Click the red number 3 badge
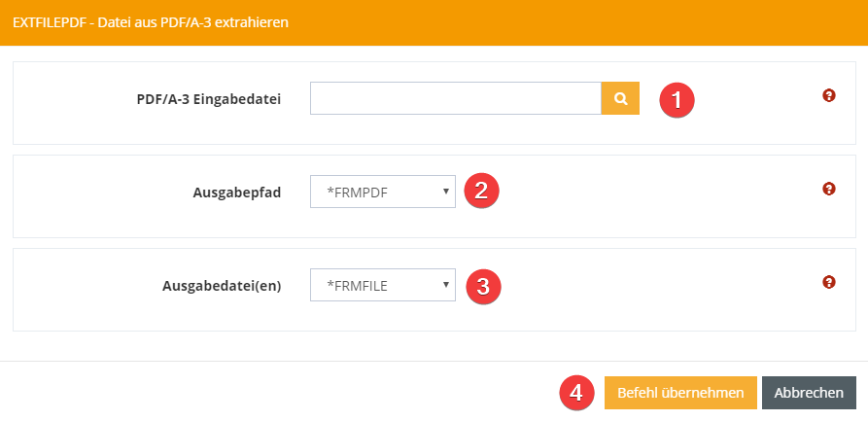 click(x=483, y=285)
